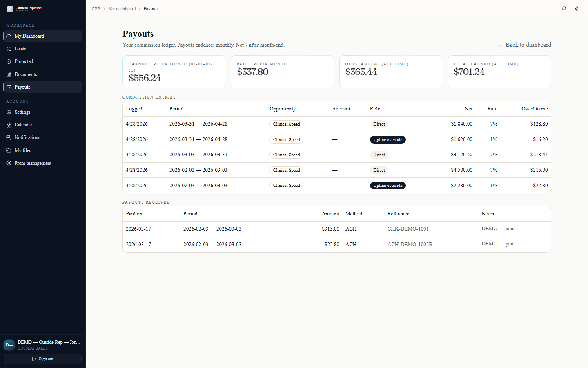Click period 2026-03-03 → 2026-03-31
The image size is (588, 368).
pos(198,155)
